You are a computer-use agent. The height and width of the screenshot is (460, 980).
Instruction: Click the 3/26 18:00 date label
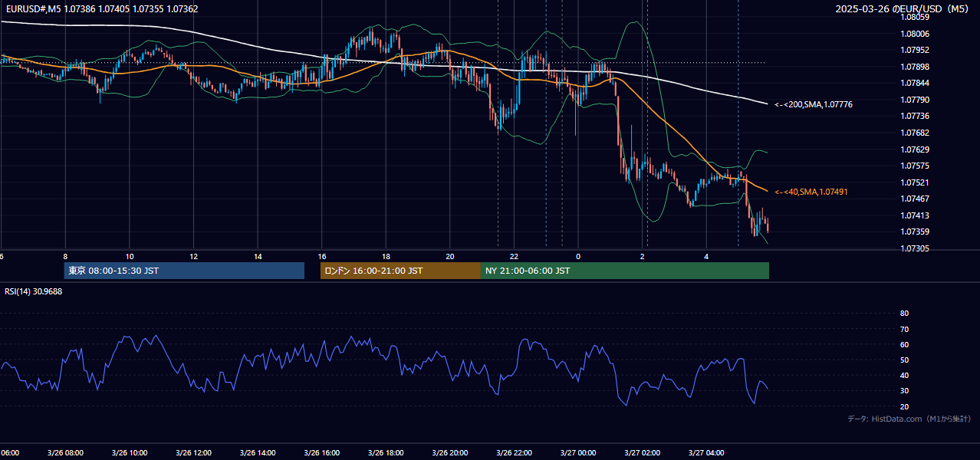point(386,453)
